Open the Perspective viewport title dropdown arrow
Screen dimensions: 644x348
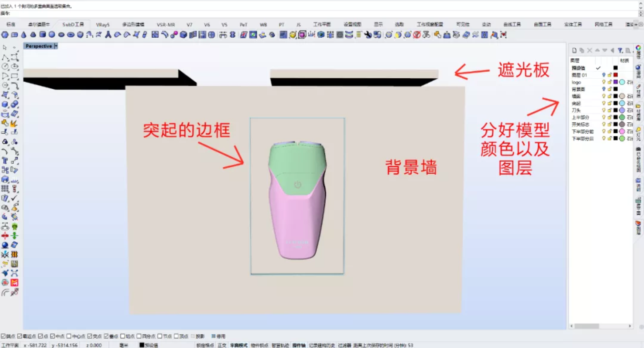tap(56, 46)
